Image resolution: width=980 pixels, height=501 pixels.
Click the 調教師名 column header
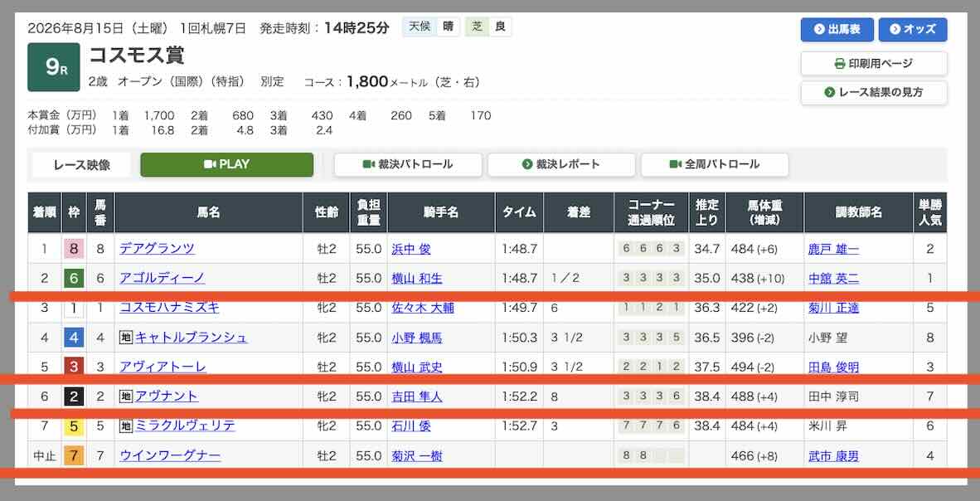[x=859, y=212]
